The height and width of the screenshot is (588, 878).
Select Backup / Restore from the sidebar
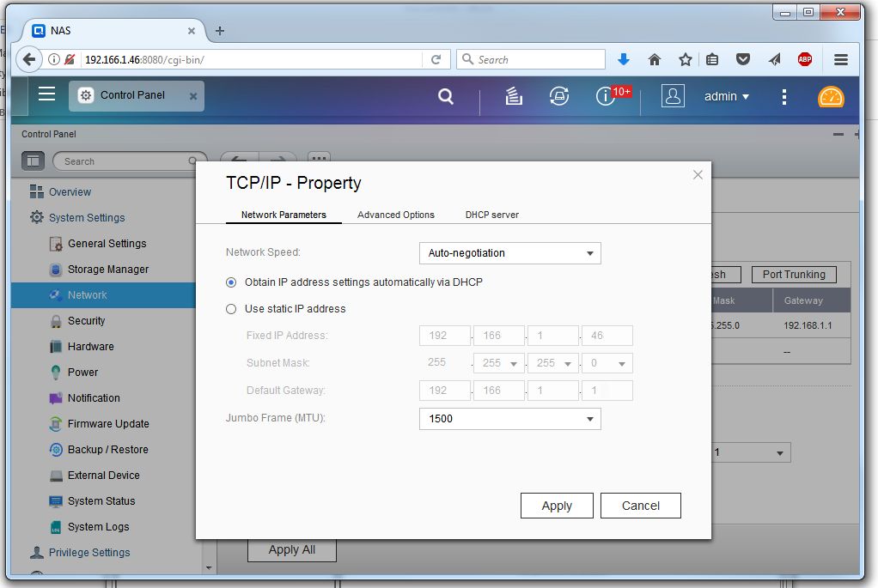coord(110,449)
